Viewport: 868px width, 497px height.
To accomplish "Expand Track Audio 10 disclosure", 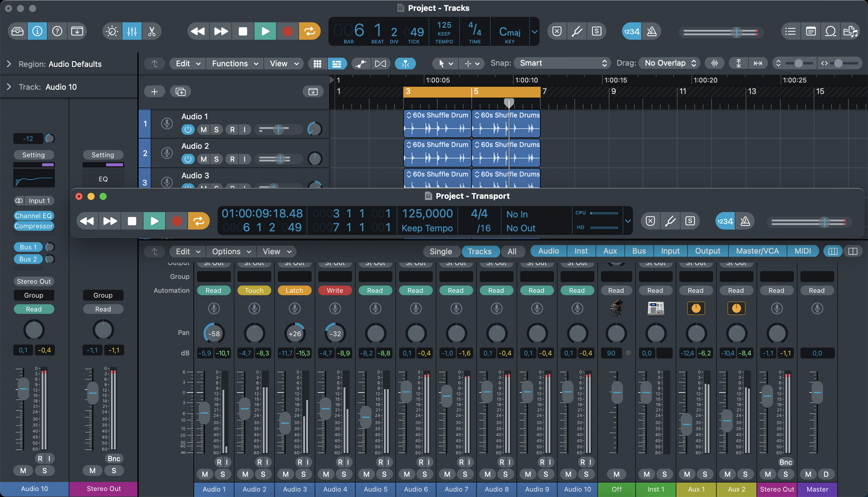I will click(x=9, y=87).
